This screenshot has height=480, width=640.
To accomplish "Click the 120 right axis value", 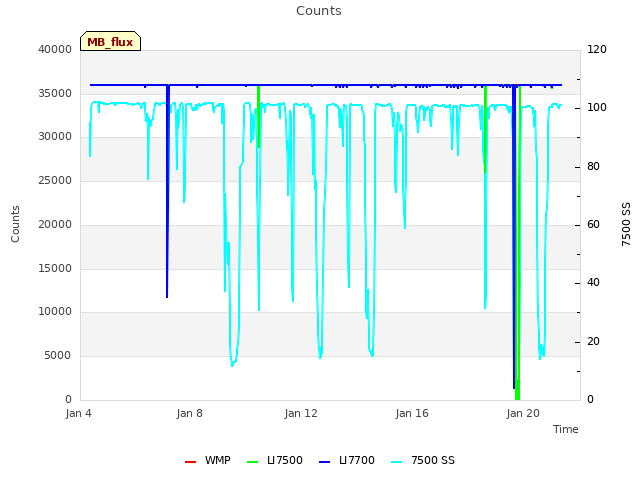I will pos(597,49).
